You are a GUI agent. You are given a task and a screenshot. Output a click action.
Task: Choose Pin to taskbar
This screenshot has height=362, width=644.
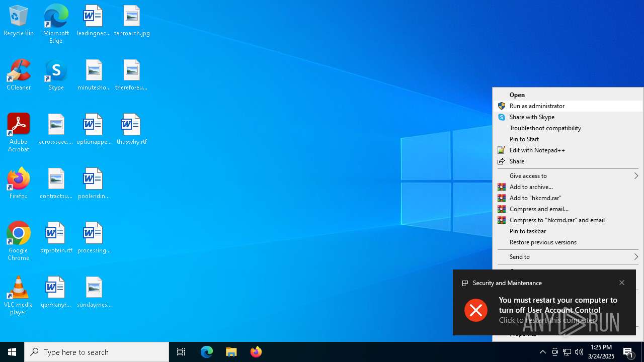[x=568, y=231]
